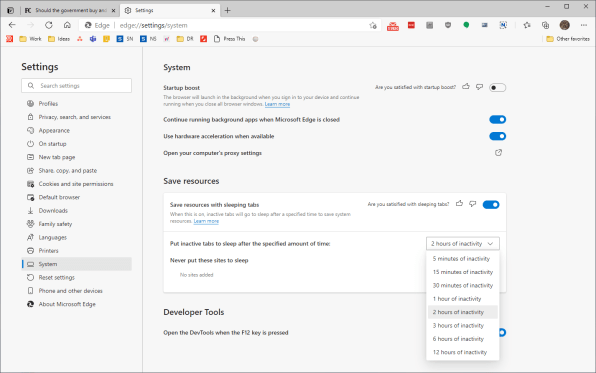The image size is (596, 373).
Task: Open New tab page settings
Action: tap(76, 157)
